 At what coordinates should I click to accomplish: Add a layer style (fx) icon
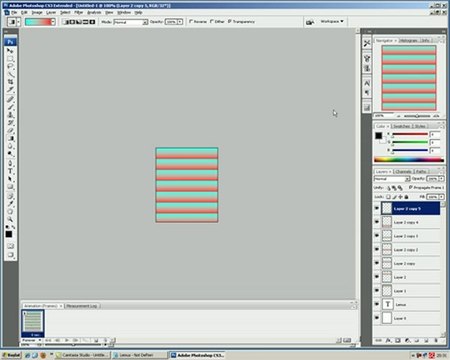pos(388,340)
